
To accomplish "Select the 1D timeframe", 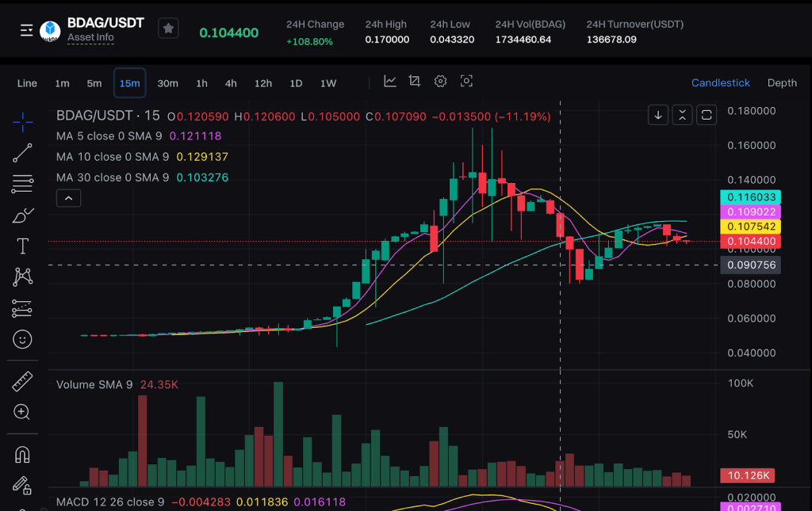I will coord(297,82).
